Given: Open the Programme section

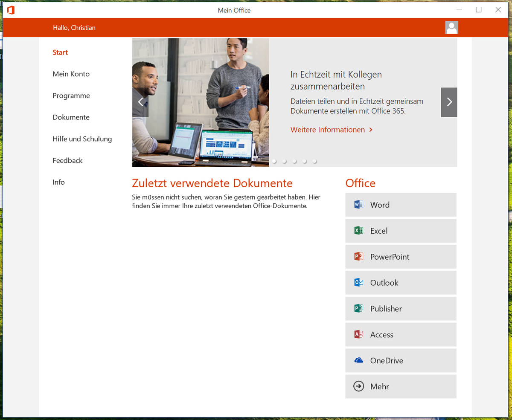Looking at the screenshot, I should tap(71, 96).
